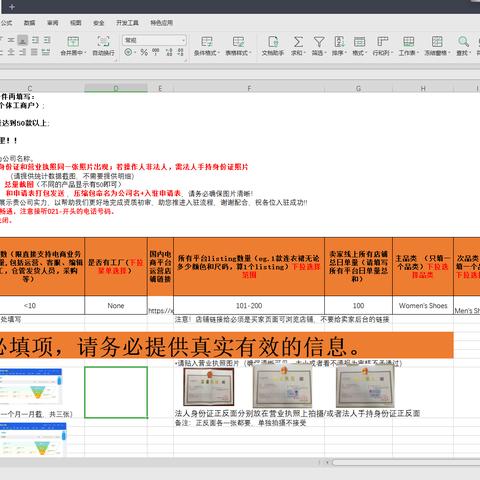Open table style (表格样式) icon
480x480 pixels.
point(238,42)
